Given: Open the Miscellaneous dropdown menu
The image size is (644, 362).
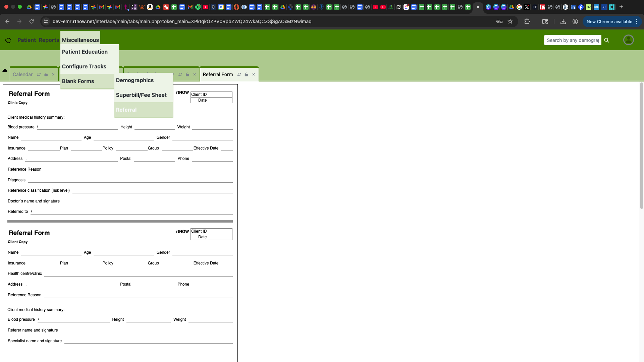Looking at the screenshot, I should [x=80, y=40].
